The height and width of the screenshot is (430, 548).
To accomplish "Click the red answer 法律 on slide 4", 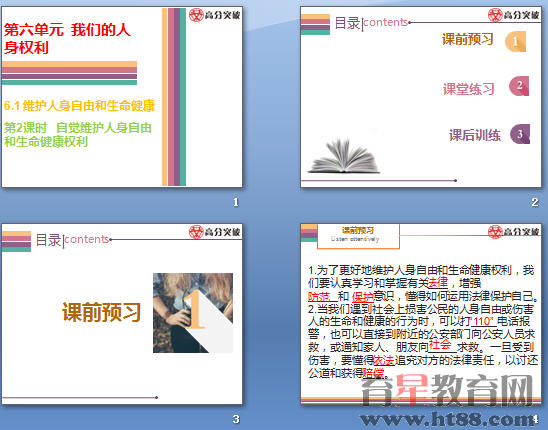I will tap(438, 282).
